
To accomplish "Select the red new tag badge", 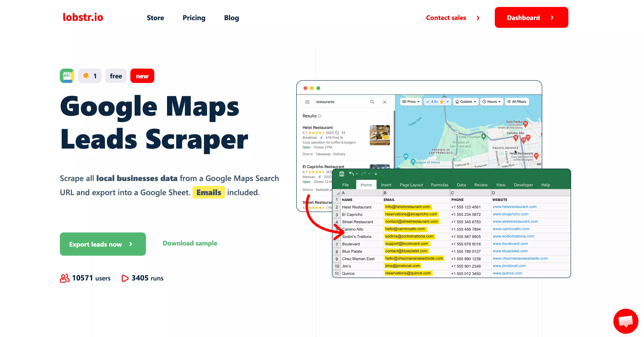I will tap(142, 76).
